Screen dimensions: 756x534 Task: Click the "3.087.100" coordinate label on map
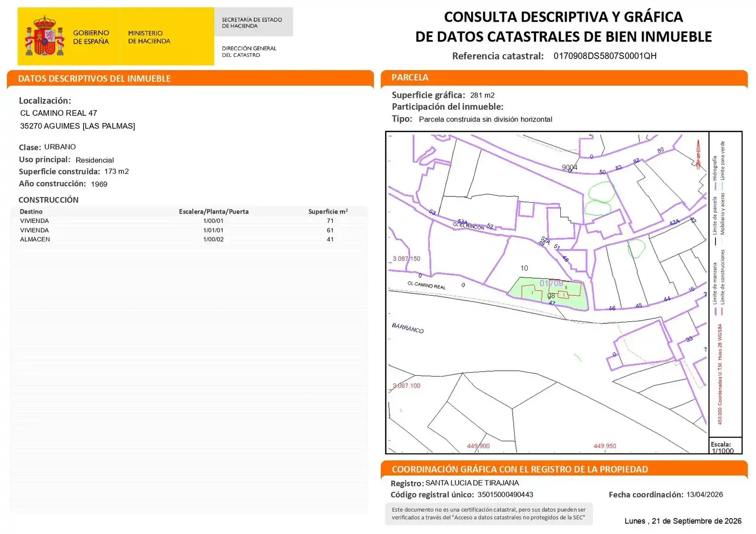[x=406, y=386]
